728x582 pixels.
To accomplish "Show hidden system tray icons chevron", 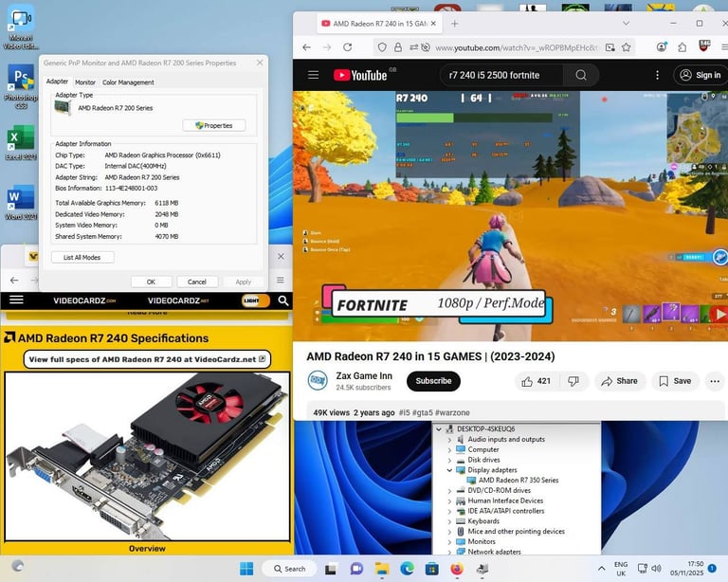I will pos(601,569).
